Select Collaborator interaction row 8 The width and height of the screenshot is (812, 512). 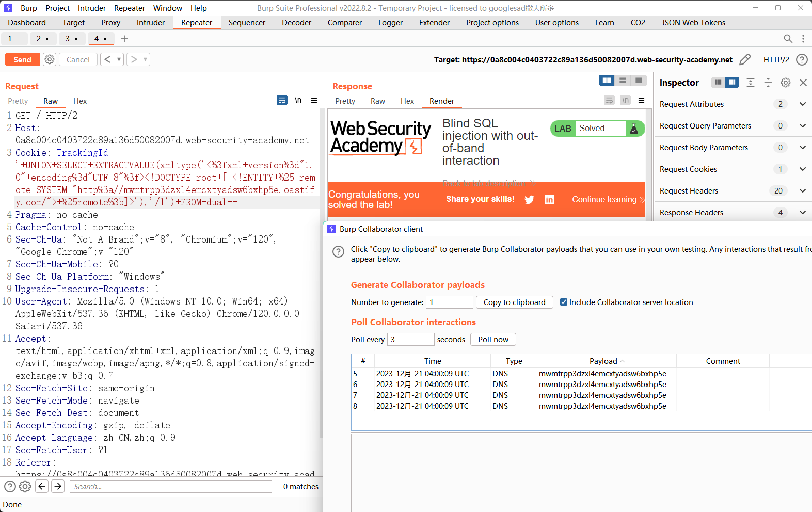click(x=581, y=406)
